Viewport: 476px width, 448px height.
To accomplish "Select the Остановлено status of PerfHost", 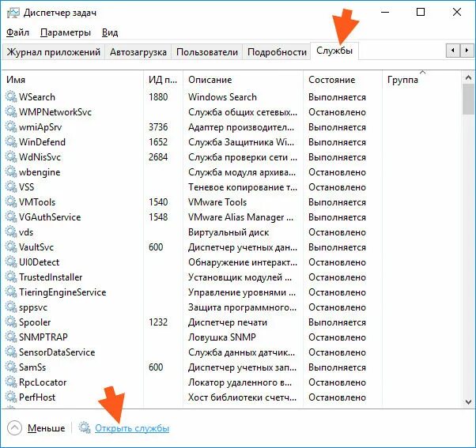I will pos(337,397).
